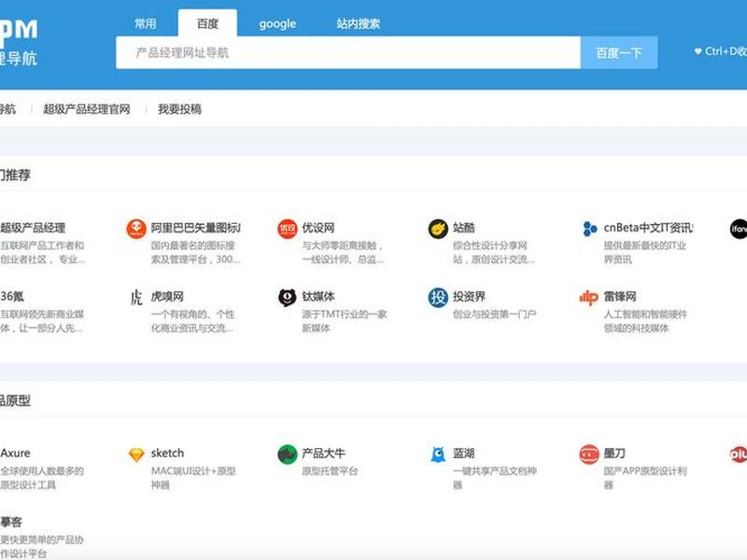Open the 超级产品经理 title link

click(x=33, y=228)
